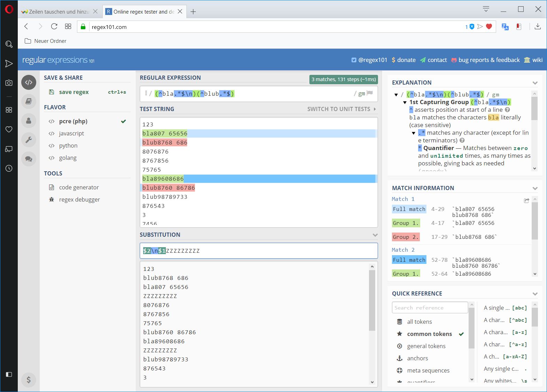
Task: Click the export matches share icon
Action: (x=526, y=201)
